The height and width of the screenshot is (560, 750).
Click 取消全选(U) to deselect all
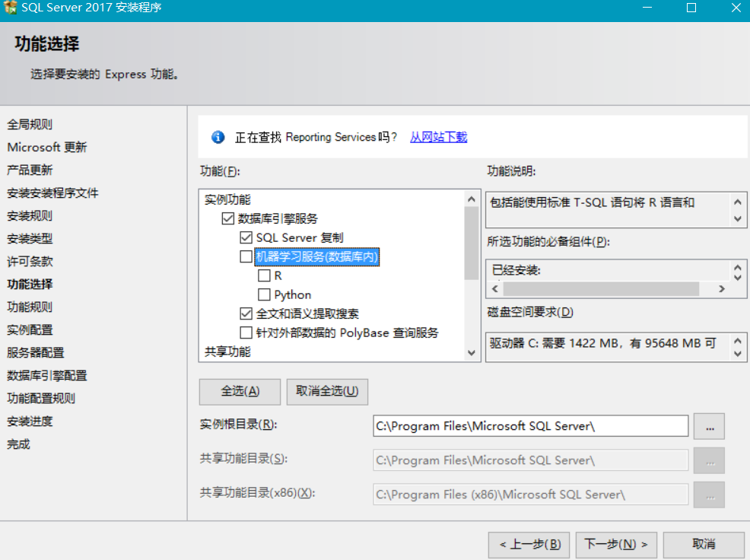327,391
